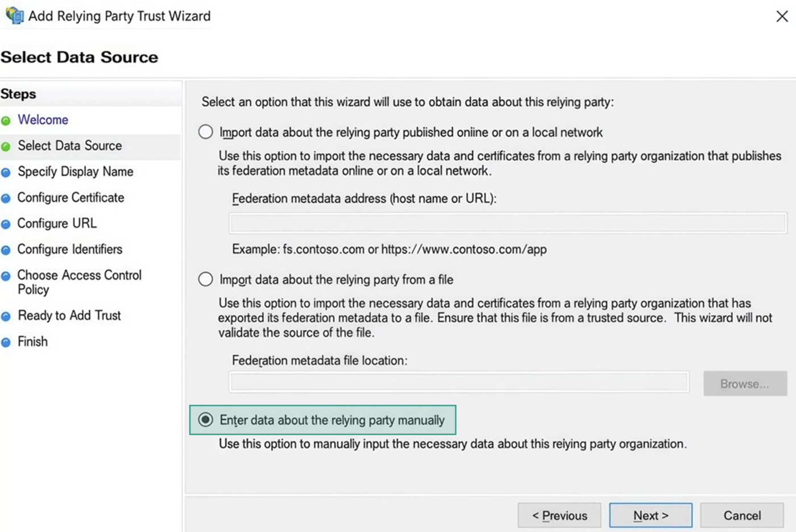
Task: Open the Welcome step link
Action: pos(43,120)
